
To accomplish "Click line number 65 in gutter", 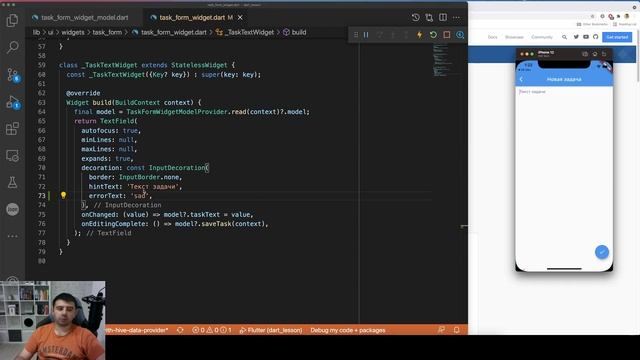I will [x=42, y=121].
